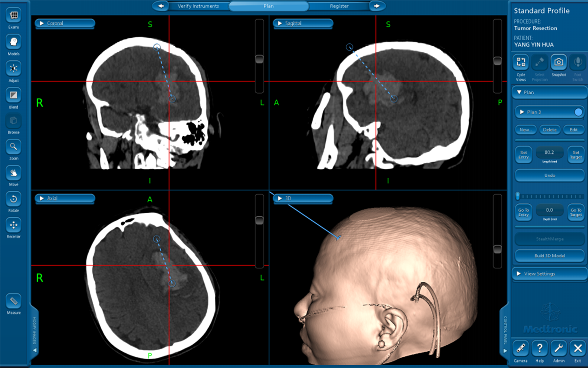
Task: Click the disabled StealthMerge button
Action: pos(550,239)
